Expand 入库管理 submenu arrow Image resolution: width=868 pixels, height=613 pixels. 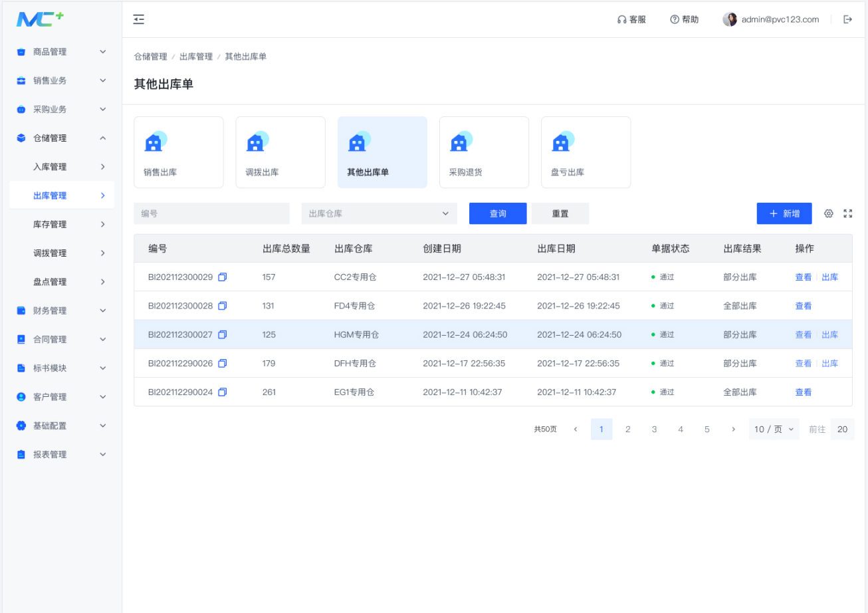pos(103,167)
